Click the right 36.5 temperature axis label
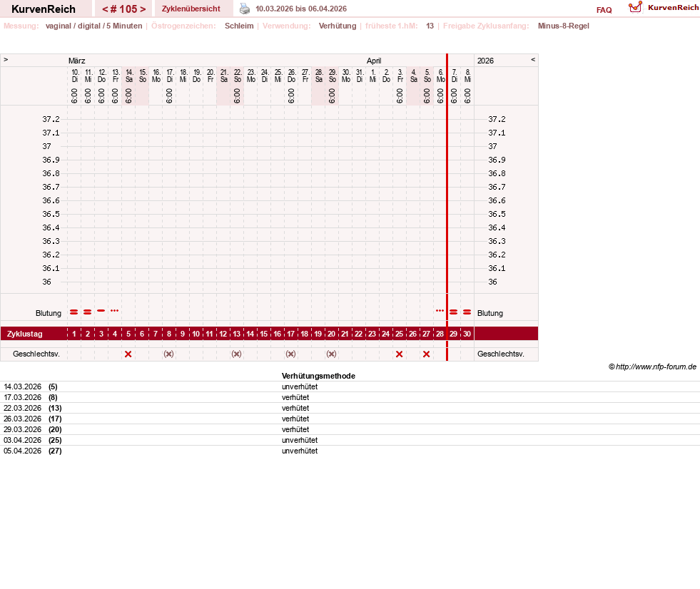Viewport: 700px width, 589px height. pyautogui.click(x=497, y=214)
